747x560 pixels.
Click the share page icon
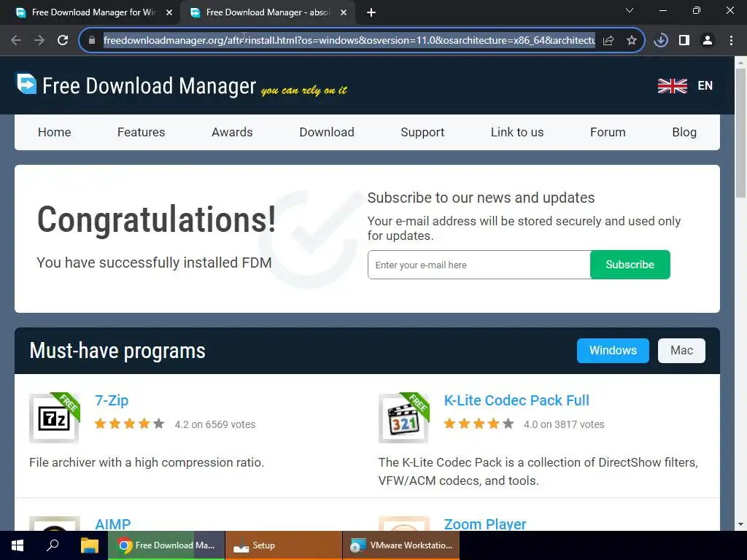pos(608,41)
